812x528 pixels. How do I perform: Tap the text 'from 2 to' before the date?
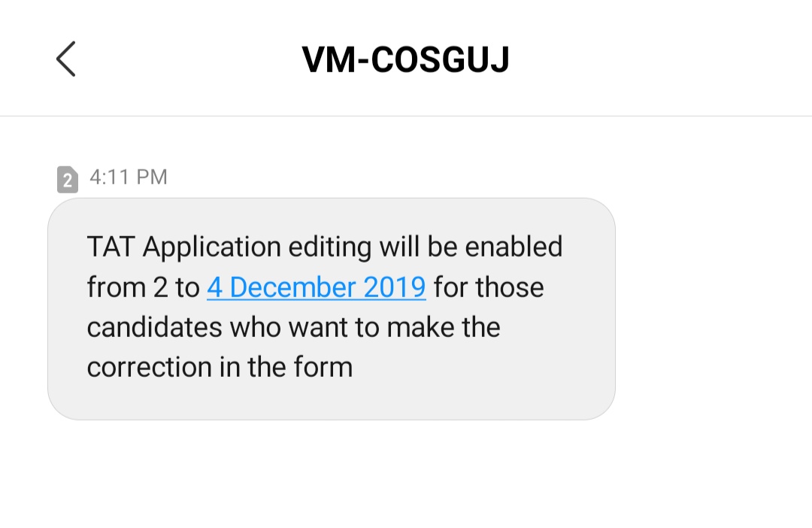tap(143, 287)
